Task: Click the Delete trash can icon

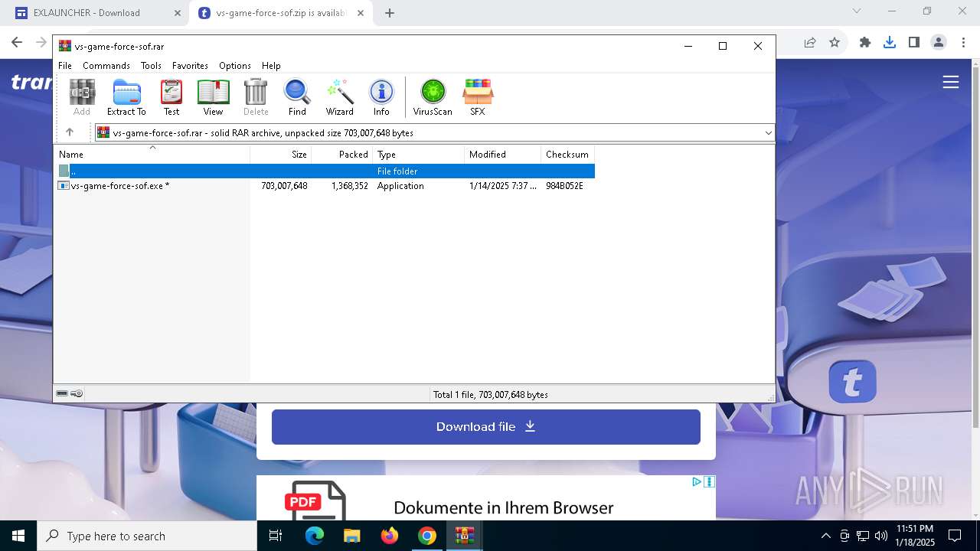Action: (x=256, y=97)
